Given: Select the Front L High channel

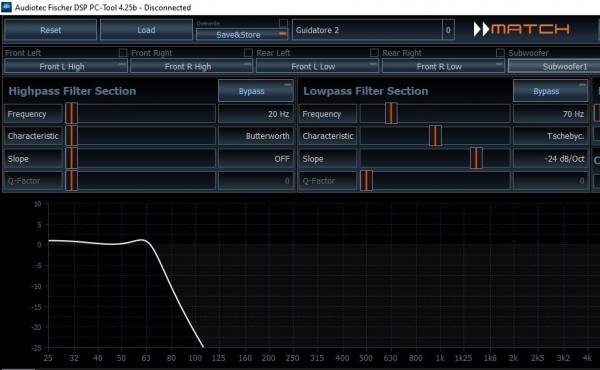Looking at the screenshot, I should coord(65,66).
